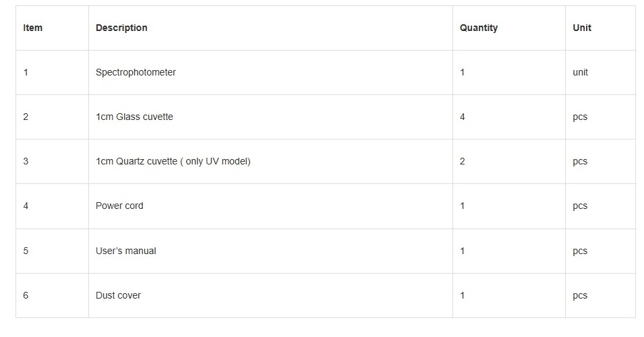Image resolution: width=644 pixels, height=337 pixels.
Task: Click item number 6 cell
Action: tap(26, 295)
